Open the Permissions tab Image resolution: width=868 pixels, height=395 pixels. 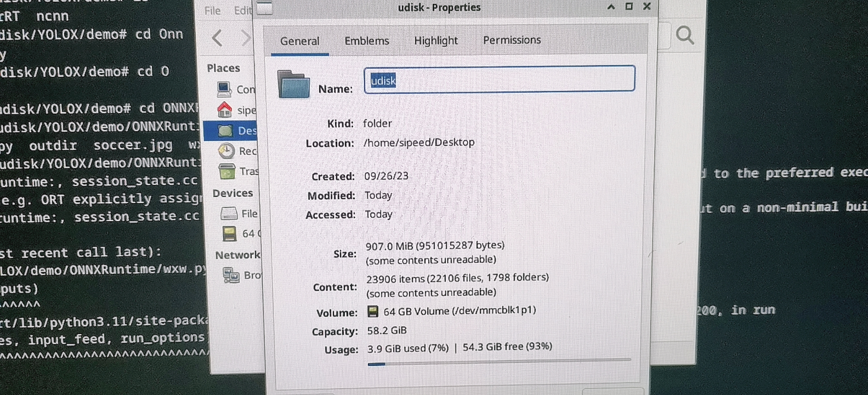(x=512, y=40)
